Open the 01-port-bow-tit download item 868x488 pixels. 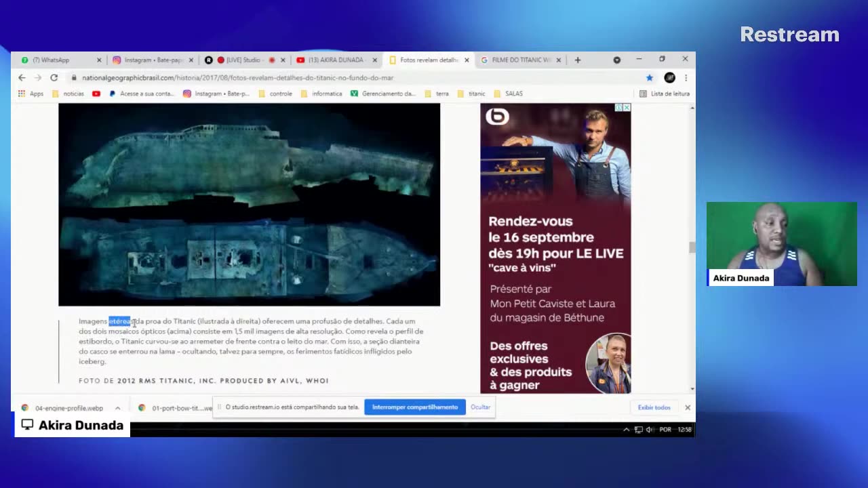pyautogui.click(x=175, y=408)
